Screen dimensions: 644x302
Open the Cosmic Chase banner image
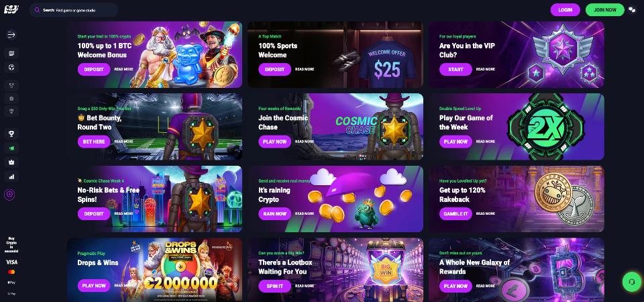point(335,127)
